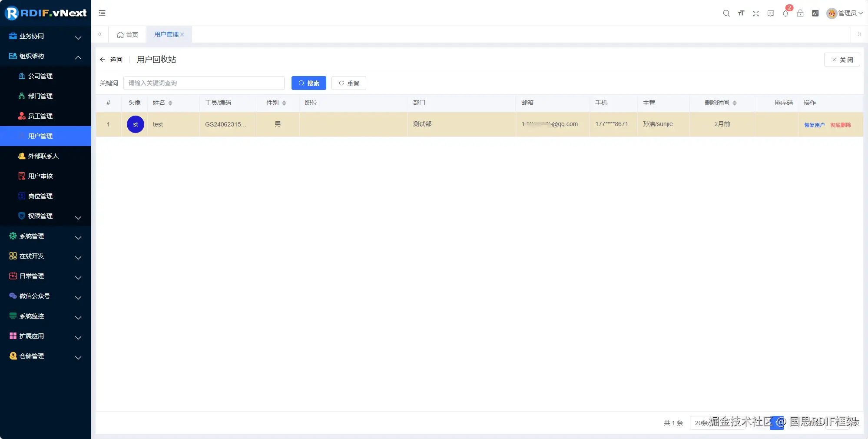Expand the 扩展应用 menu
The width and height of the screenshot is (868, 439).
46,336
